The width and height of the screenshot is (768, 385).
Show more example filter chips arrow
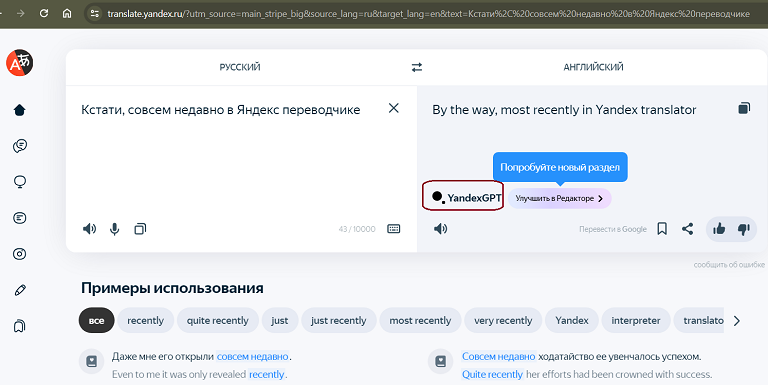click(737, 321)
